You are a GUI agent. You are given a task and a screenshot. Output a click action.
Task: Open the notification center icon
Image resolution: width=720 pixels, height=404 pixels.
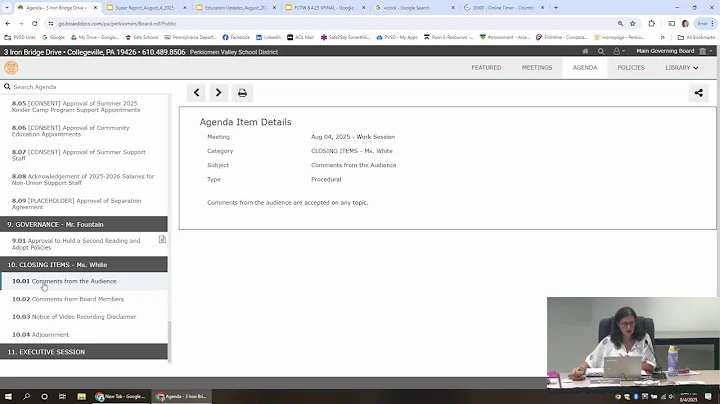pyautogui.click(x=708, y=397)
